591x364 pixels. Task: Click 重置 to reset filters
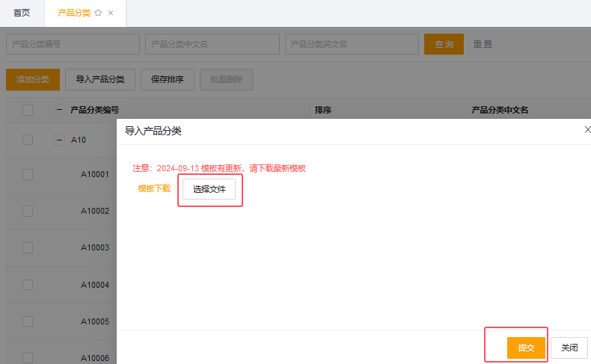[x=483, y=44]
